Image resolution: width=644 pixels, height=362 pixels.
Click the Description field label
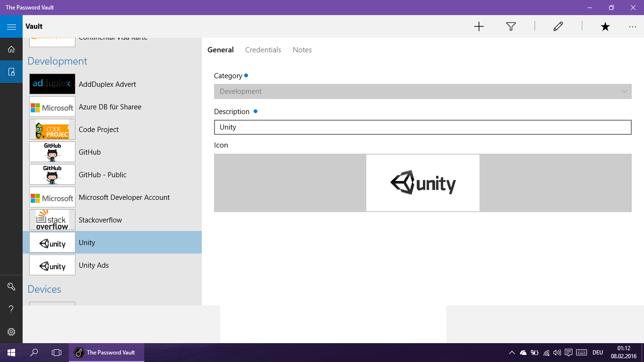[231, 112]
